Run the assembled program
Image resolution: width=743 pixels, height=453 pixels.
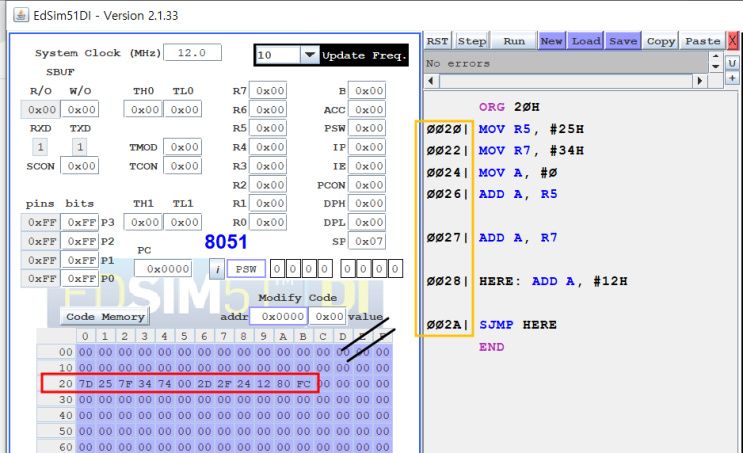click(514, 41)
